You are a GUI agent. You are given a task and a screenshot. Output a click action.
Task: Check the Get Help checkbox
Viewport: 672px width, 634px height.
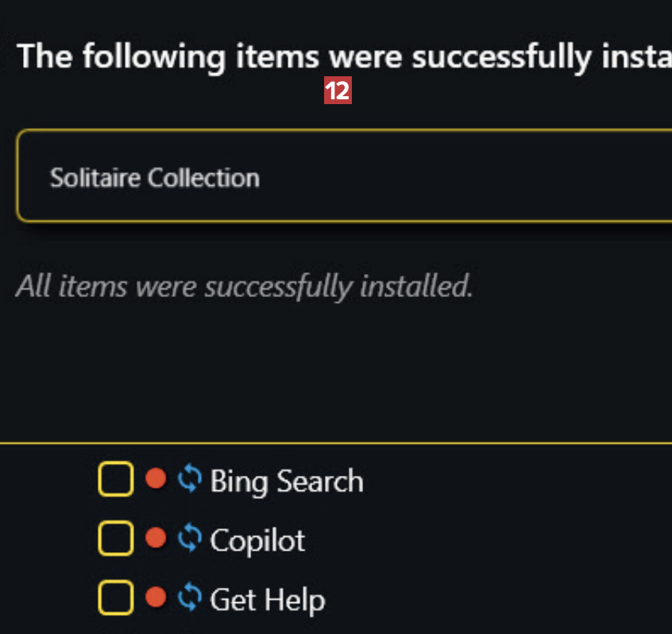[115, 598]
